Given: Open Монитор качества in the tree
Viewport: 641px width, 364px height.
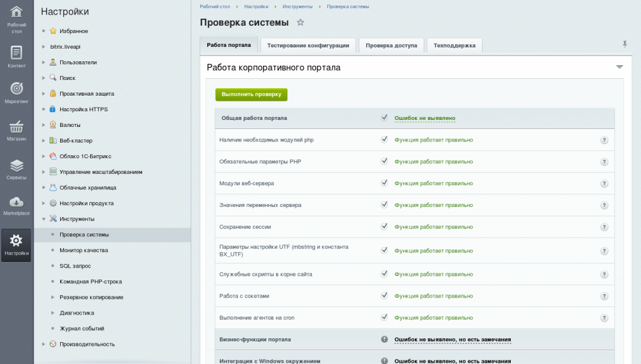Looking at the screenshot, I should click(84, 250).
